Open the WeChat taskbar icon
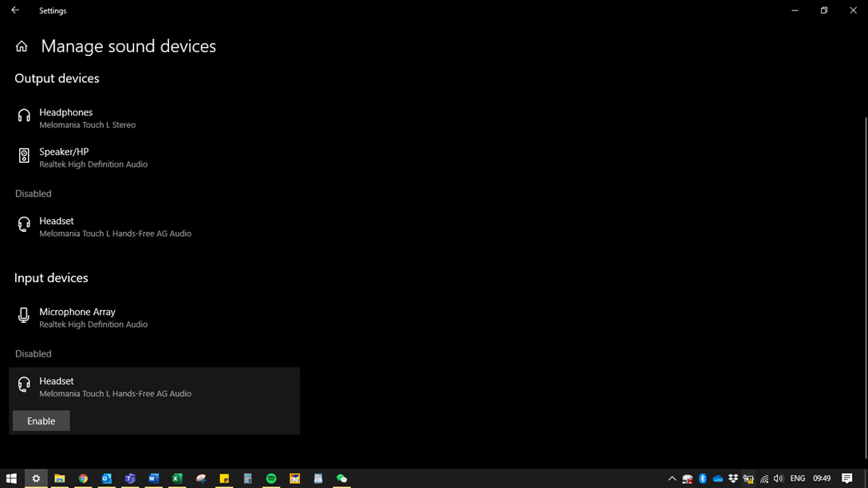Viewport: 868px width, 488px height. tap(341, 478)
